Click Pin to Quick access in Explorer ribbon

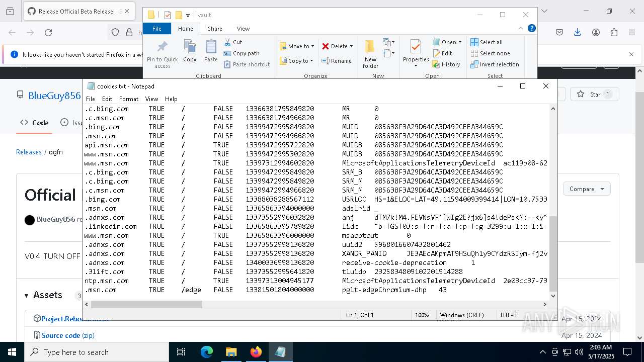(162, 54)
